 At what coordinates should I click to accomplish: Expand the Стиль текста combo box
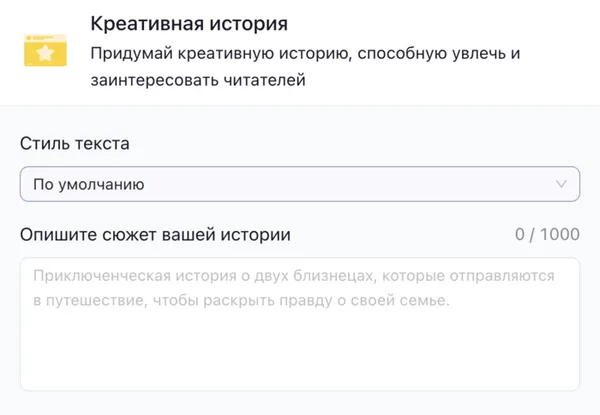coord(299,184)
